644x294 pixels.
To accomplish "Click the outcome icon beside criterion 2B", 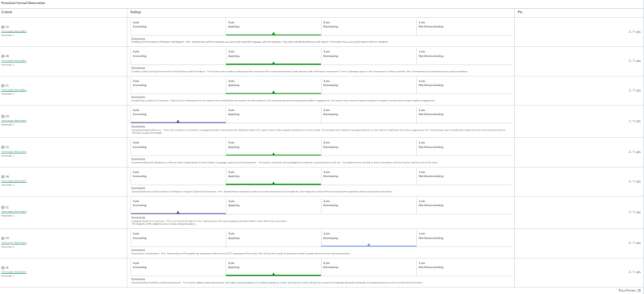I will tap(3, 56).
